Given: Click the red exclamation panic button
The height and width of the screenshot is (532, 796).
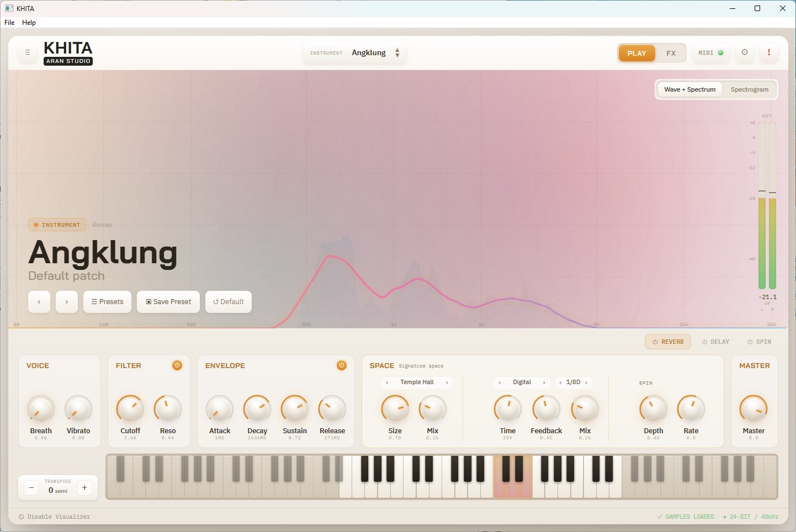Looking at the screenshot, I should pyautogui.click(x=769, y=52).
